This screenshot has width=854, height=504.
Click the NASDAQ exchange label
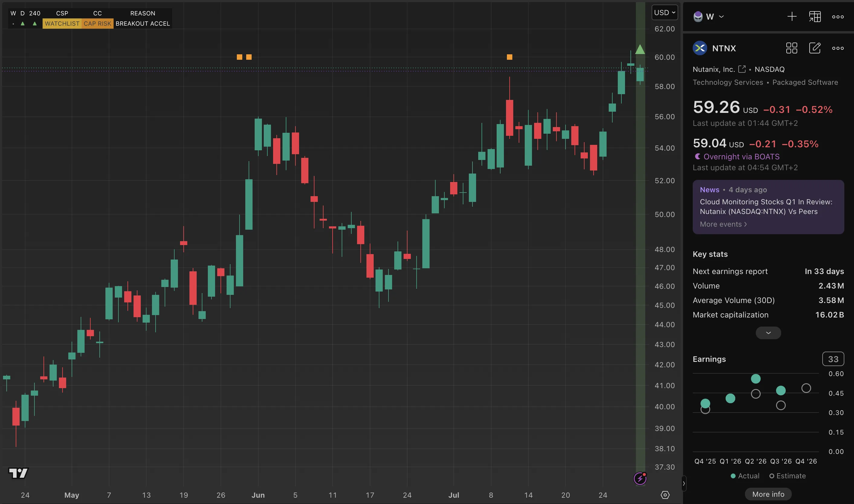click(x=769, y=69)
